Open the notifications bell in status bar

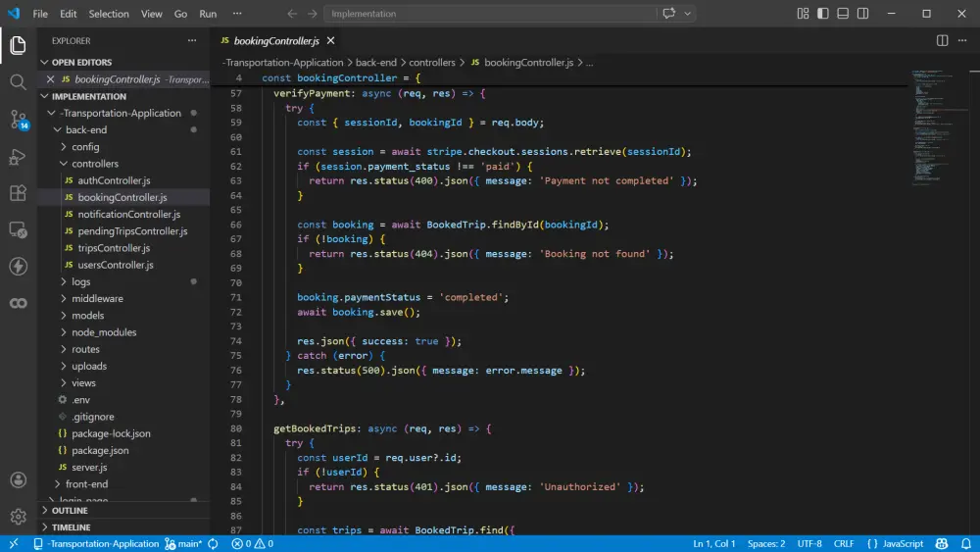tap(966, 544)
